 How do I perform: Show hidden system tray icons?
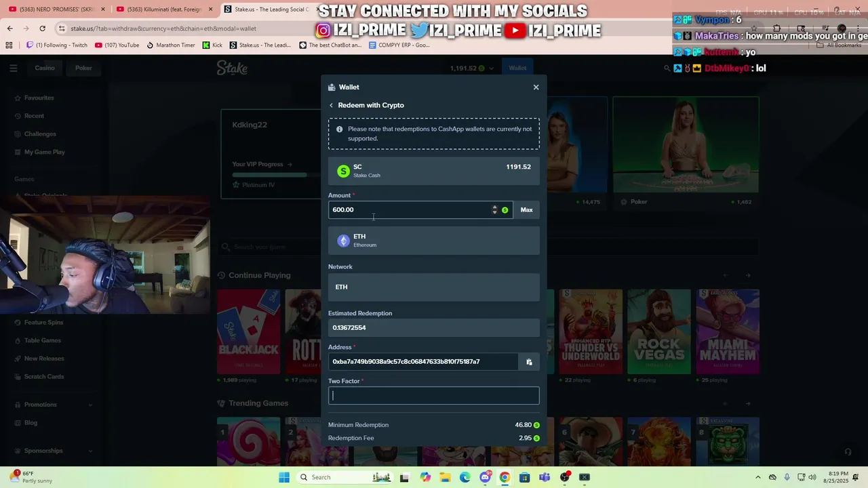(x=758, y=477)
